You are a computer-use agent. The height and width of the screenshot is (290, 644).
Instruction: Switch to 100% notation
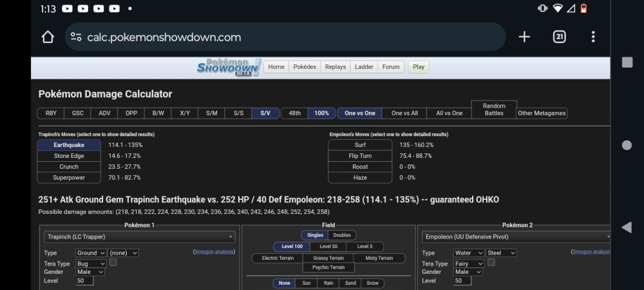pyautogui.click(x=321, y=113)
